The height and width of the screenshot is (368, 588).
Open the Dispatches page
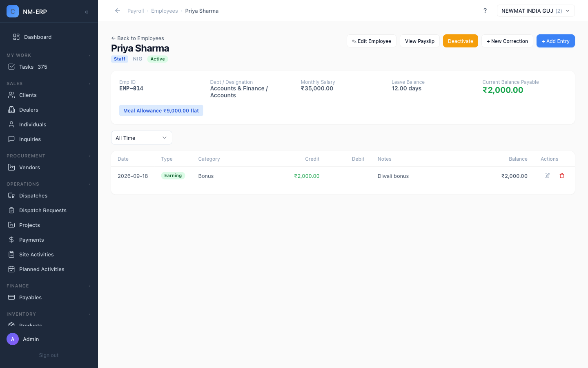coord(49,195)
